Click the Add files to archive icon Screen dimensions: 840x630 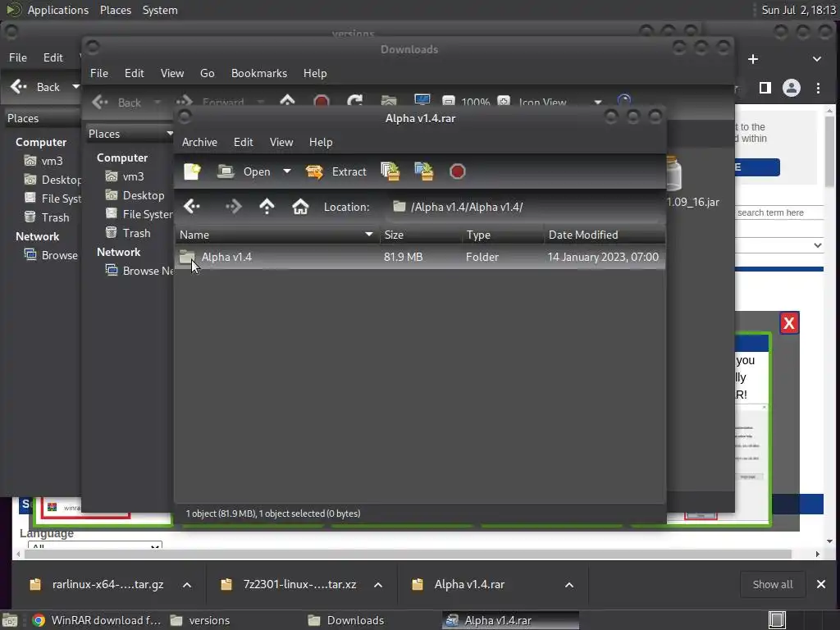pos(390,171)
